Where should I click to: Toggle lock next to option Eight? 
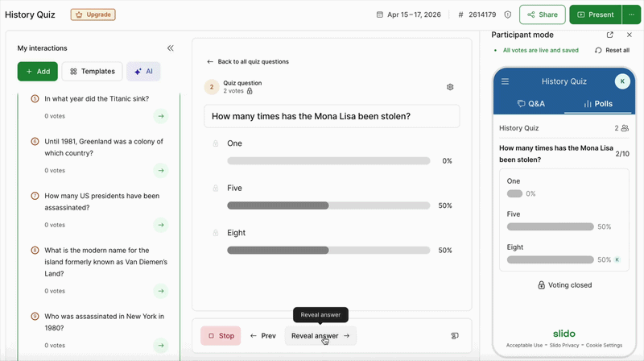(215, 233)
